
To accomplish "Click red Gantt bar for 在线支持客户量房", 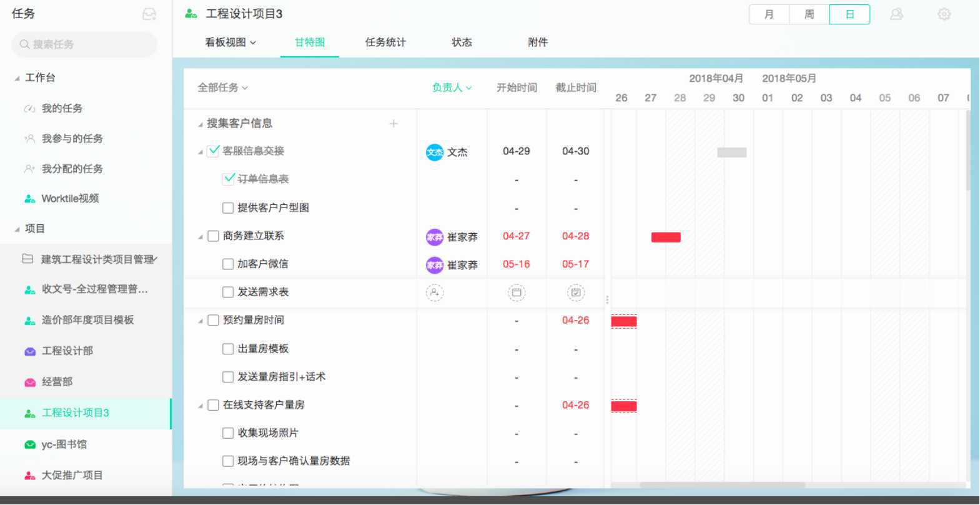I will click(x=624, y=407).
